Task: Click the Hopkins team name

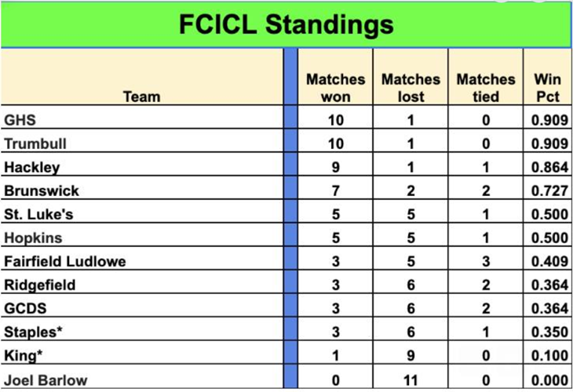Action: tap(33, 238)
